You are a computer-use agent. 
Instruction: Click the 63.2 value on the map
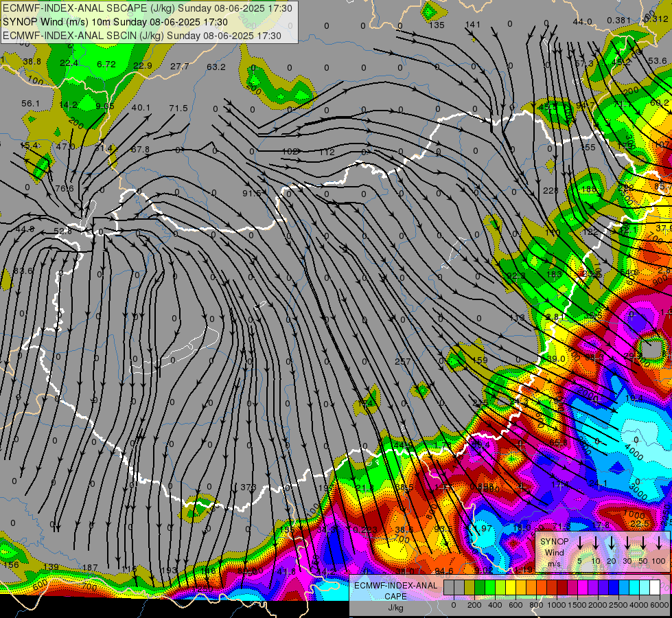coord(216,67)
